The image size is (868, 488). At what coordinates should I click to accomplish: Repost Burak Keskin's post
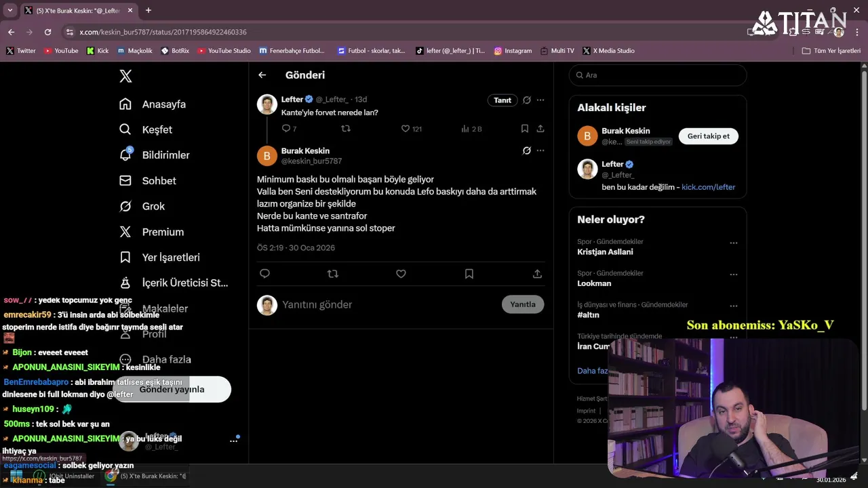tap(333, 274)
